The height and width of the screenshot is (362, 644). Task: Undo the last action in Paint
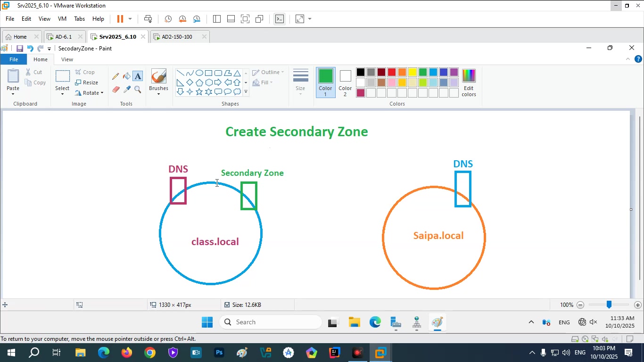point(30,49)
